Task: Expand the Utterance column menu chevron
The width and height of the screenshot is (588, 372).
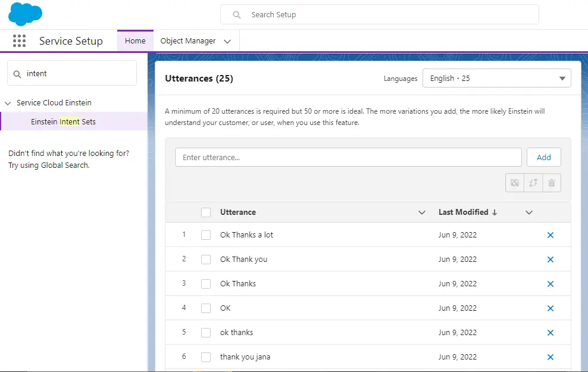Action: point(422,212)
